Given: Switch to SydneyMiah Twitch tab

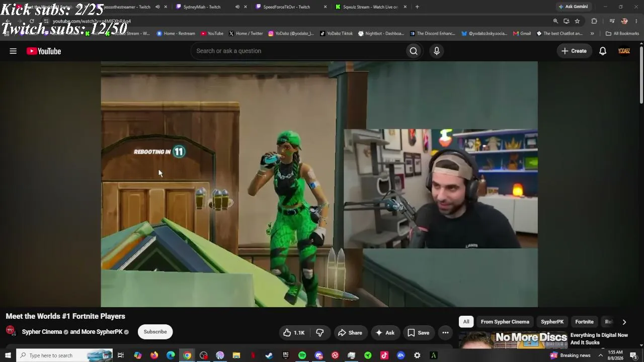Looking at the screenshot, I should pos(202,7).
